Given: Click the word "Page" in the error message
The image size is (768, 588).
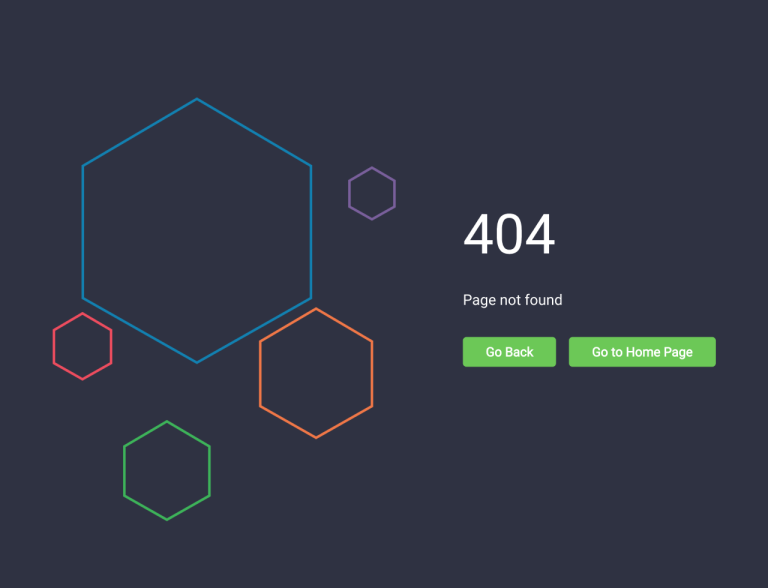Looking at the screenshot, I should tap(479, 300).
